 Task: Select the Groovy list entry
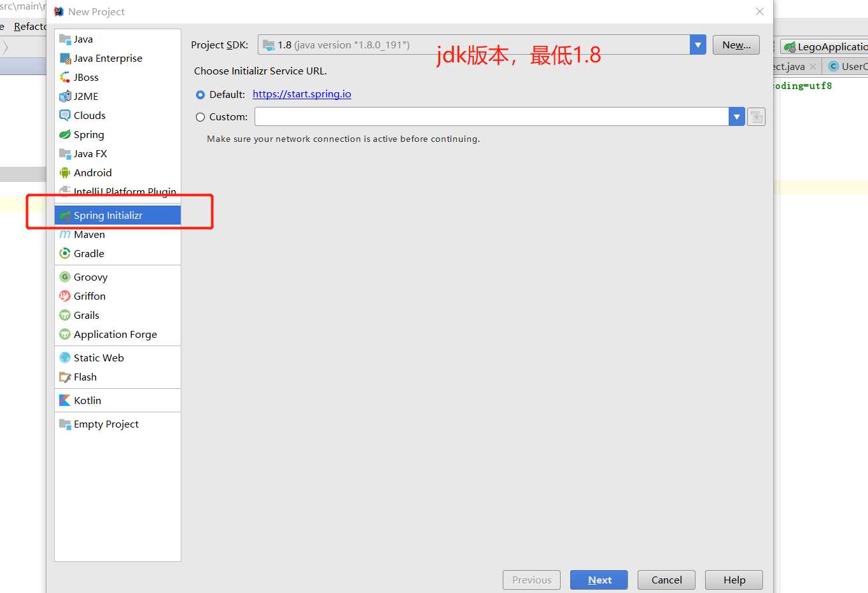[118, 277]
